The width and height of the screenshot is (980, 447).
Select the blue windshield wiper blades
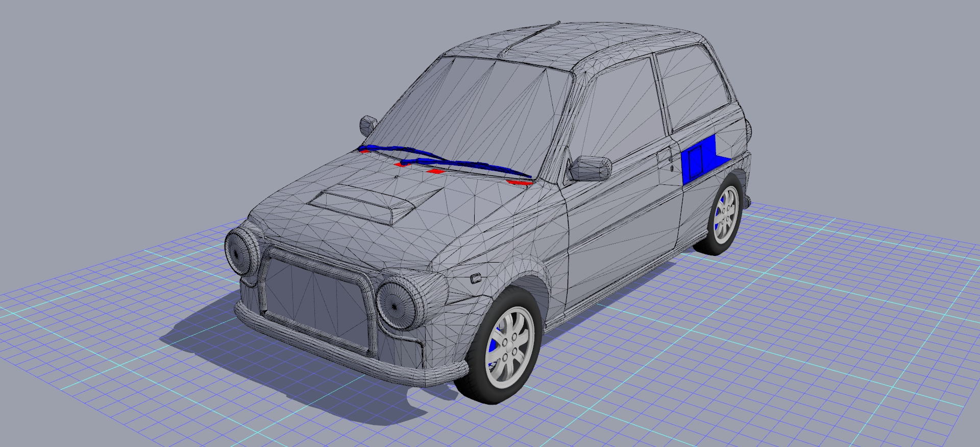tap(445, 161)
